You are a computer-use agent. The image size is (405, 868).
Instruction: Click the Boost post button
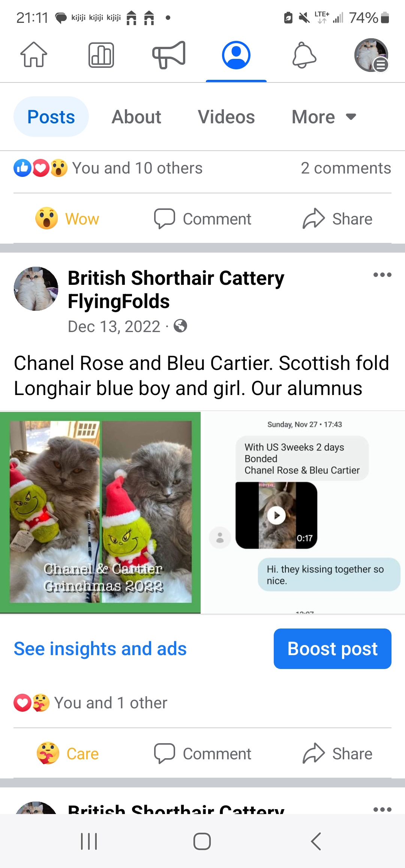pos(333,649)
